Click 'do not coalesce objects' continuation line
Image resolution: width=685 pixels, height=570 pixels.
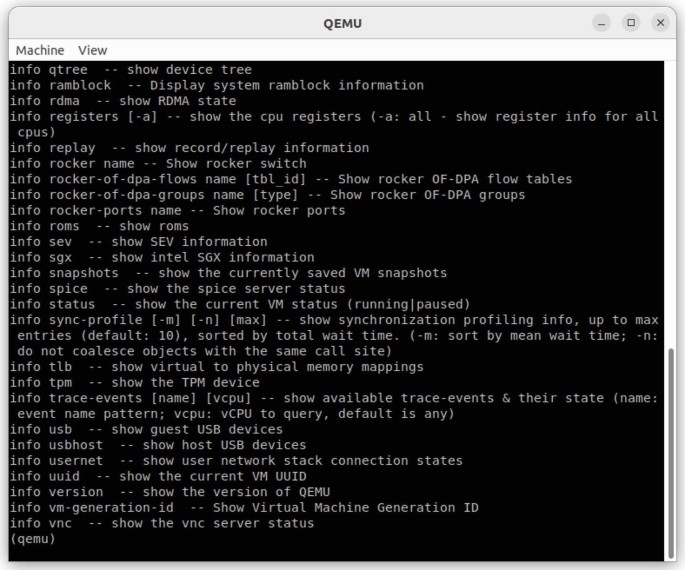(x=204, y=351)
